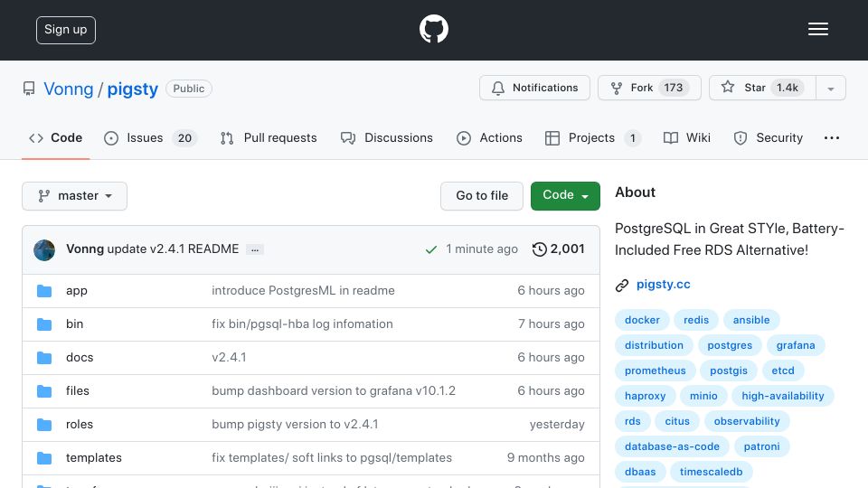868x488 pixels.
Task: Click the etcd topic tag
Action: 783,371
